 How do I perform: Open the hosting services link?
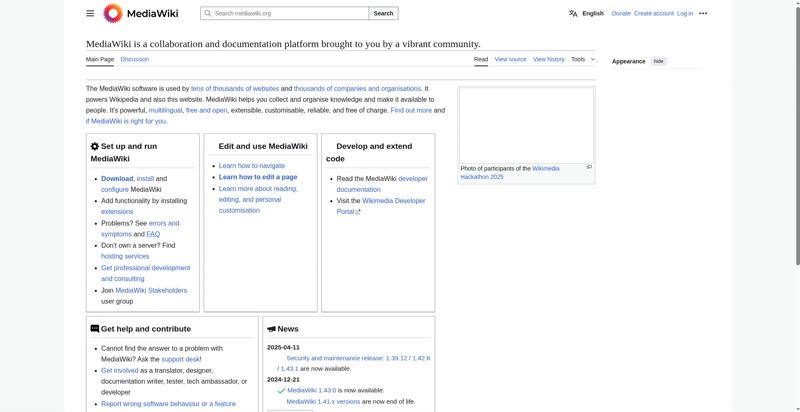125,256
